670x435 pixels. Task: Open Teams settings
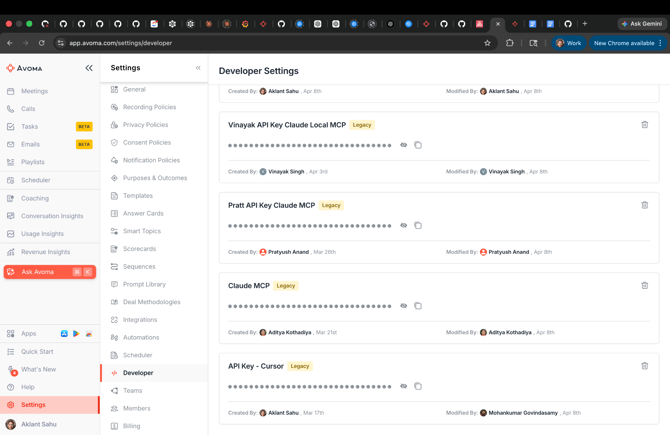[x=154, y=391]
